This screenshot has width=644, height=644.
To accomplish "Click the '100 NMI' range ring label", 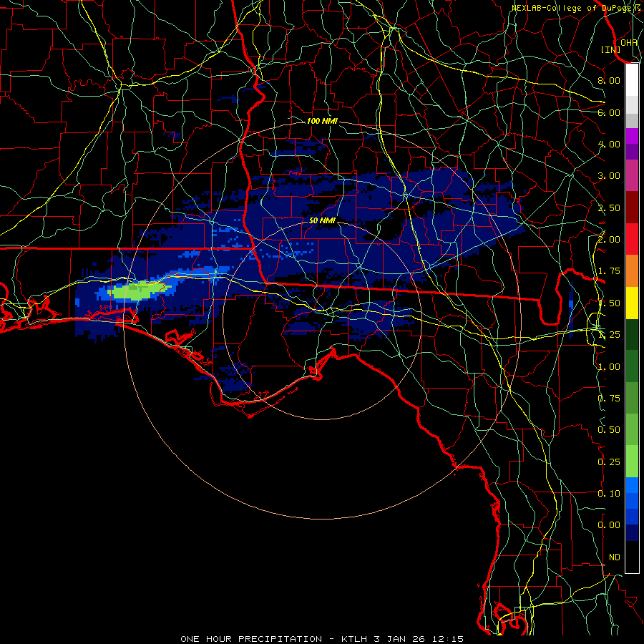I will pos(322,121).
